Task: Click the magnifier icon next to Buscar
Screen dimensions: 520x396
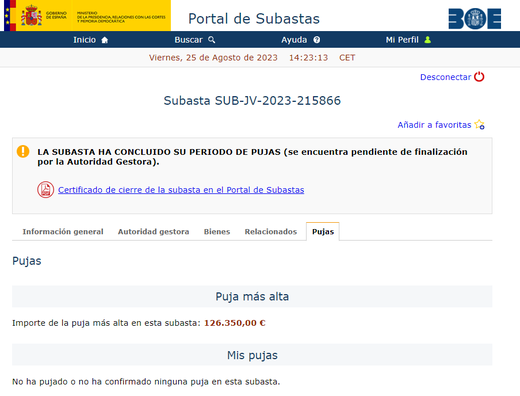Action: [212, 40]
